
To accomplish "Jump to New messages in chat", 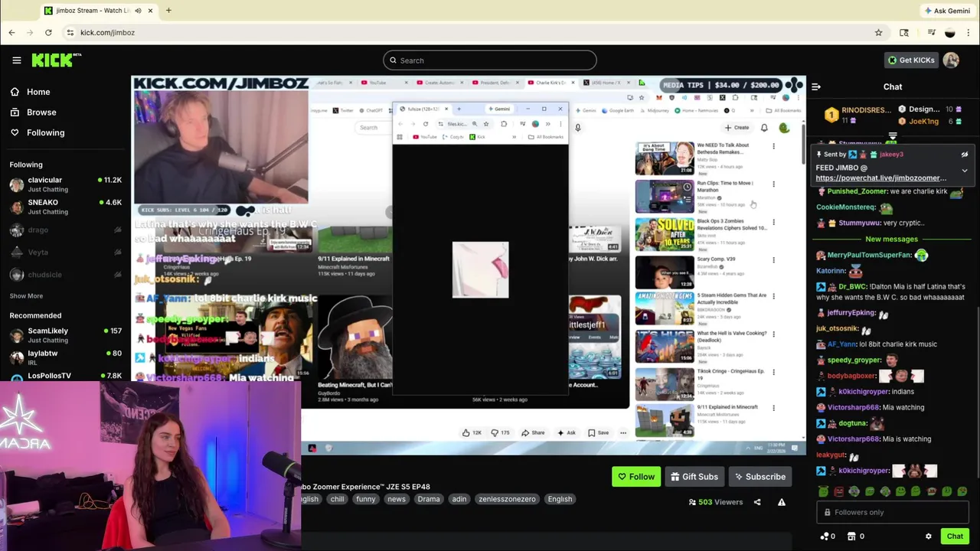I will point(891,239).
